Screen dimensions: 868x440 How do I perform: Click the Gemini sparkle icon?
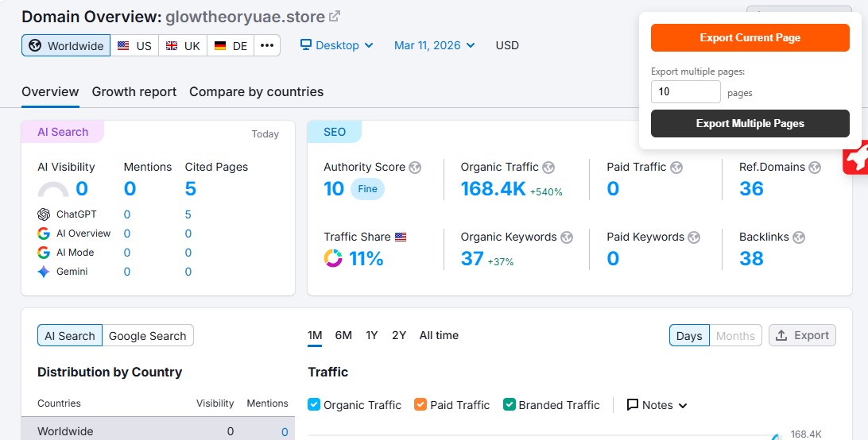tap(44, 272)
